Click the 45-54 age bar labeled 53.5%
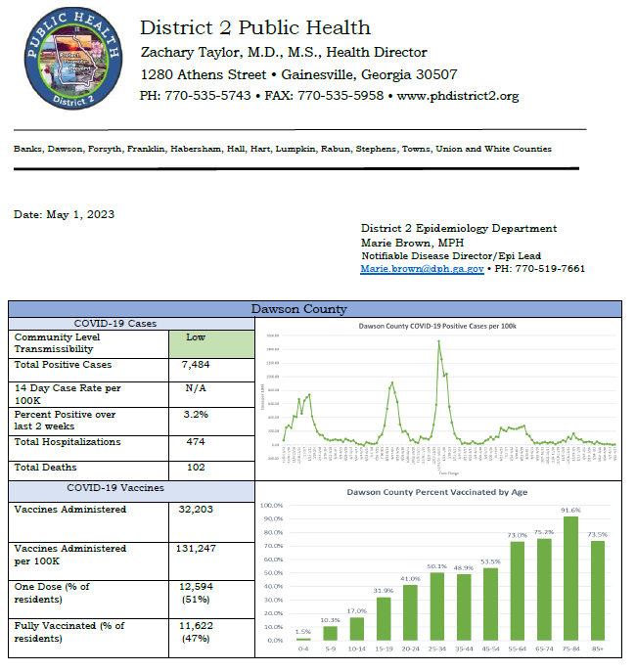 tap(491, 605)
